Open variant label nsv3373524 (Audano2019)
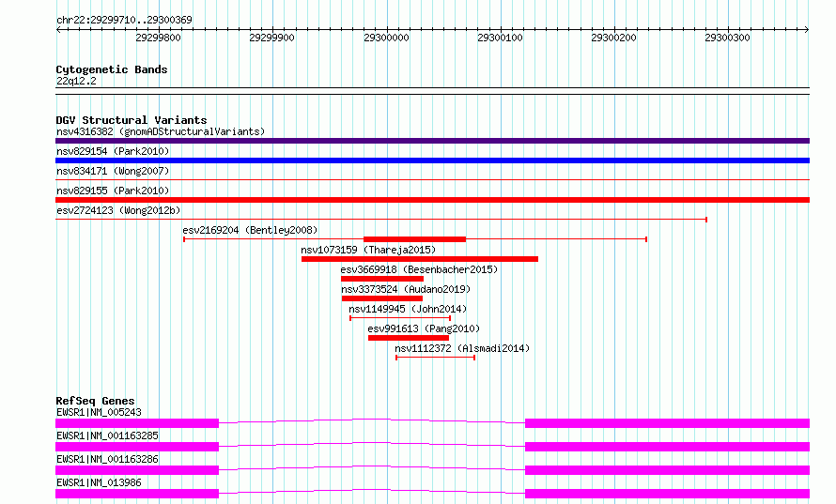Image resolution: width=836 pixels, height=504 pixels. click(x=406, y=289)
